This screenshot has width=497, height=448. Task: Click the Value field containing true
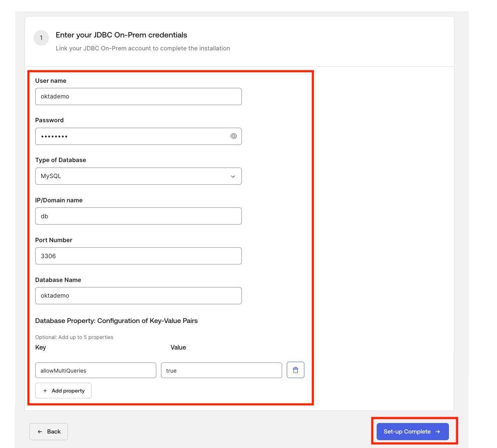click(x=221, y=370)
